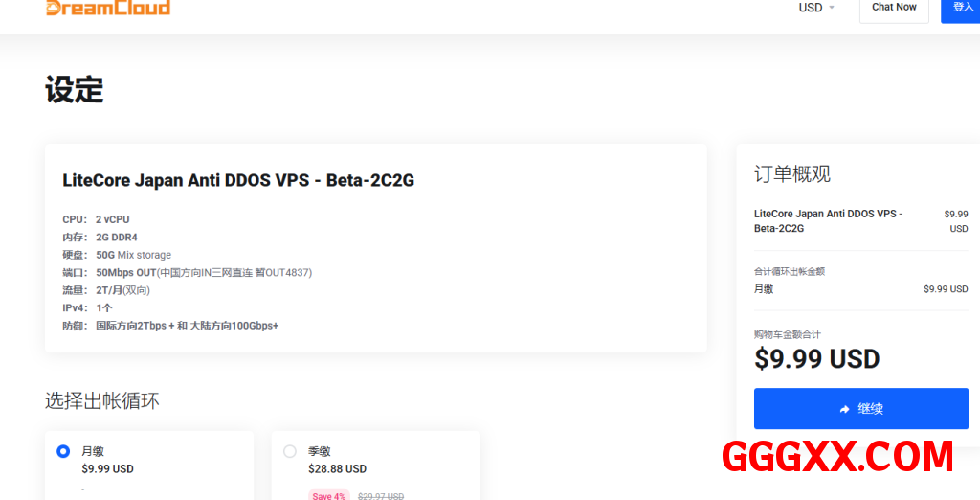Screen dimensions: 980x500
Task: Open the Chat Now button
Action: click(894, 8)
